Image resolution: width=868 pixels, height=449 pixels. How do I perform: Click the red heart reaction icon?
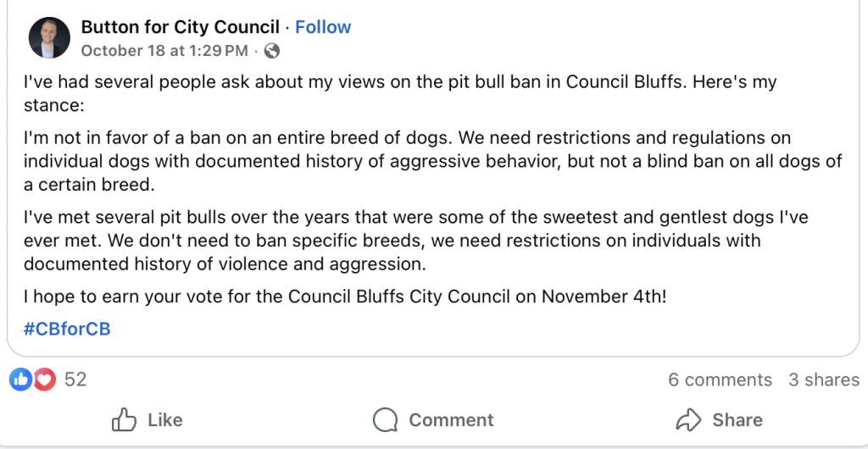pos(44,380)
